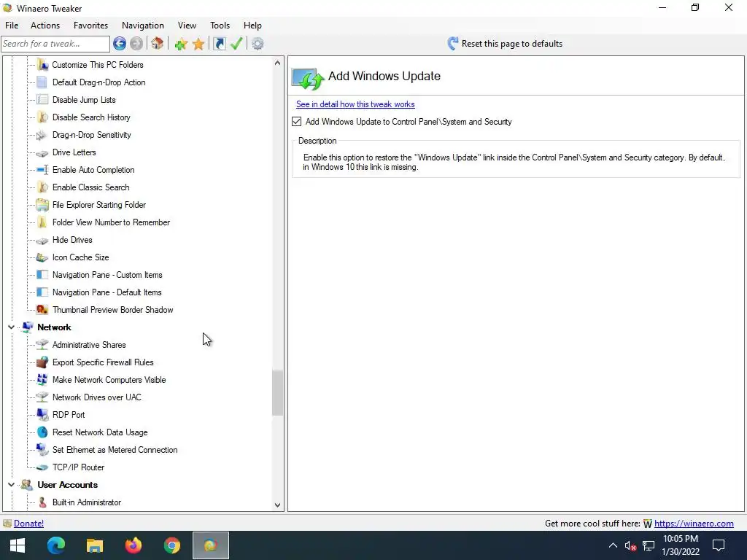Select Enable Auto Completion tweak
This screenshot has width=747, height=560.
[93, 170]
